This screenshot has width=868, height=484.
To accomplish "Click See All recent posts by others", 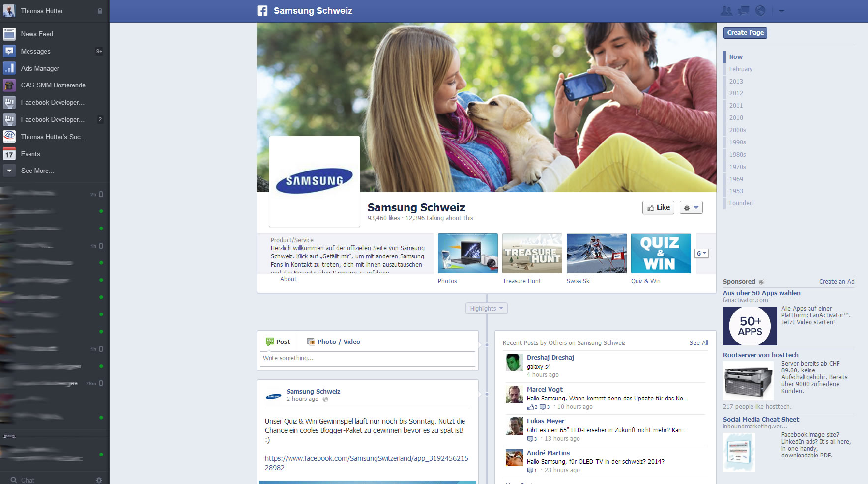I will 698,343.
